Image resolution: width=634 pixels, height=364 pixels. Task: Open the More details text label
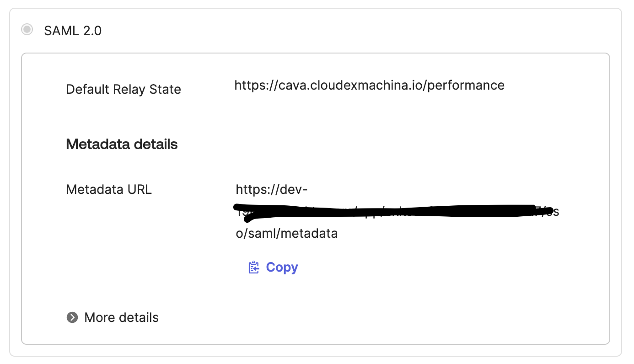click(122, 317)
